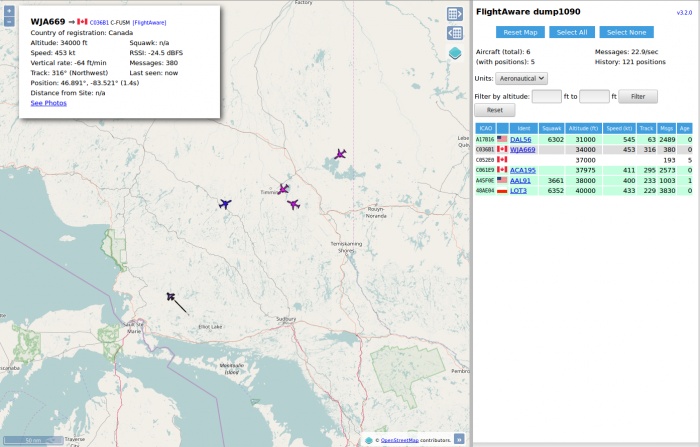
Task: Sort table by Ident column header
Action: click(524, 128)
